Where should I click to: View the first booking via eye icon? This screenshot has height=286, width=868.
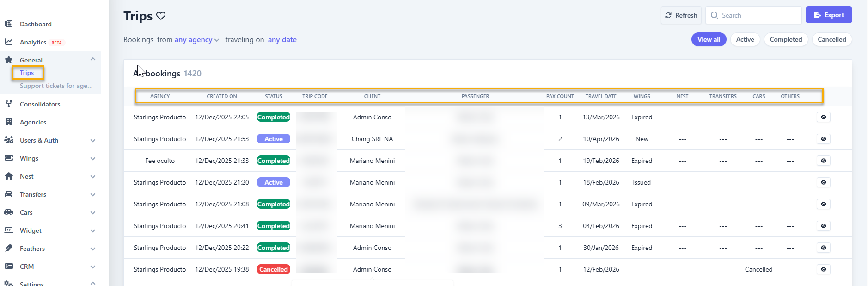tap(823, 117)
